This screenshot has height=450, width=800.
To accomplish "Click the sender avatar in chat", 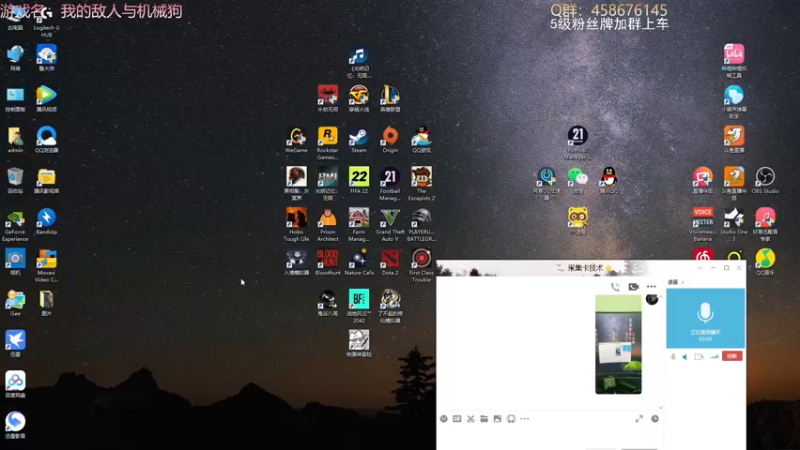I will [652, 299].
